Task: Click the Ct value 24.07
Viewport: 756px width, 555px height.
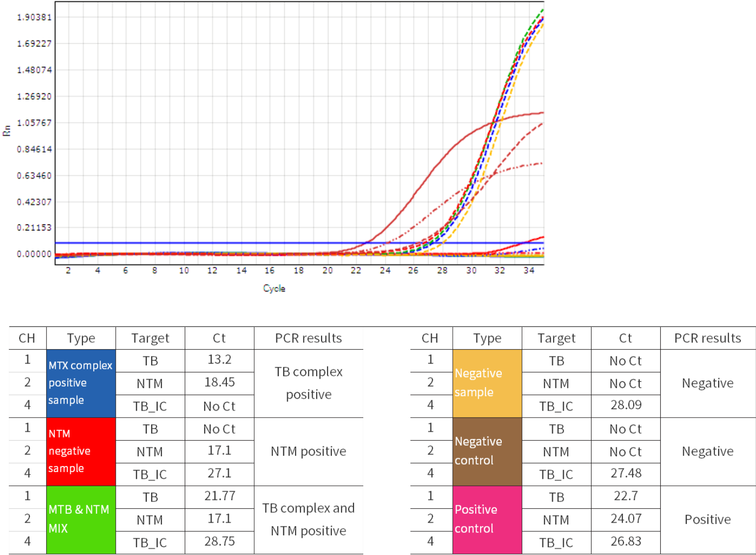Action: coord(626,519)
